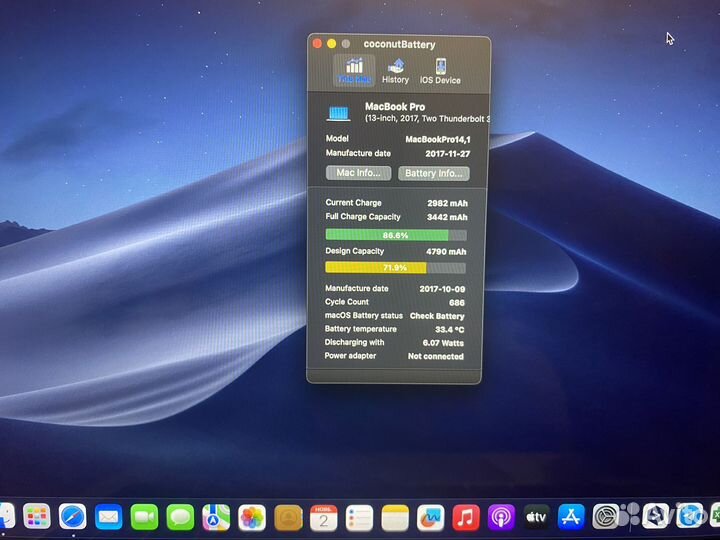Switch to the This Mac tab
720x540 pixels.
pos(354,71)
